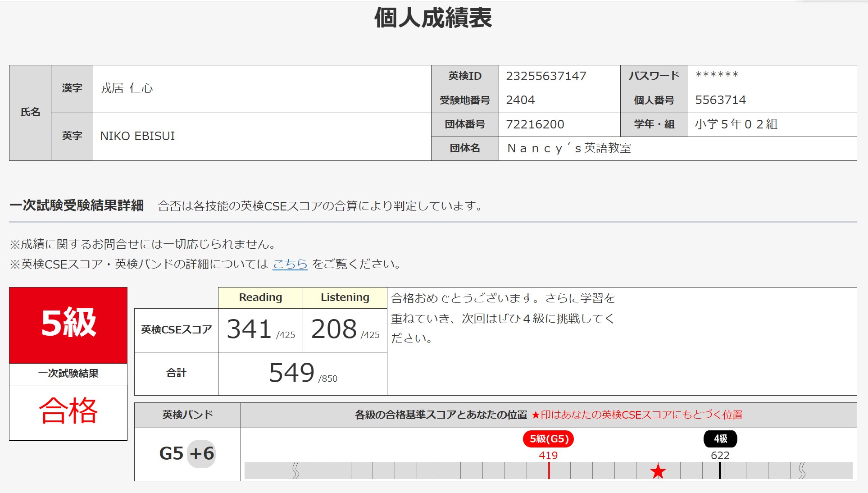The image size is (868, 493).
Task: Click the 英字 label cell
Action: coord(72,137)
